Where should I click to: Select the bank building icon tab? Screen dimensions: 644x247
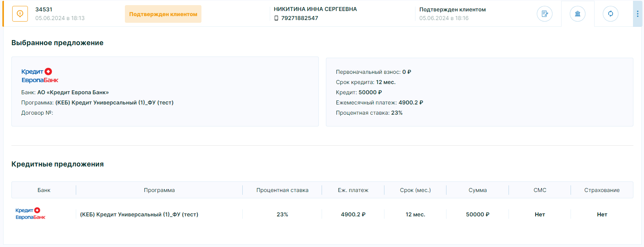578,14
